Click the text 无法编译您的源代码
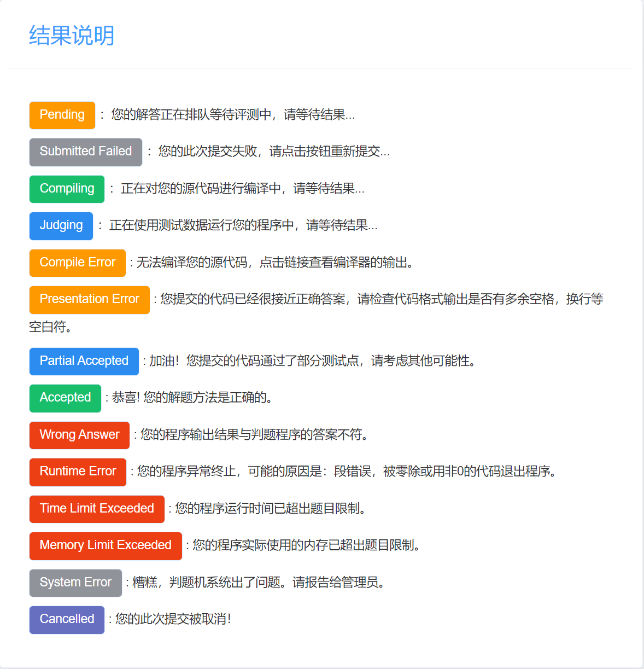The image size is (644, 669). (191, 263)
